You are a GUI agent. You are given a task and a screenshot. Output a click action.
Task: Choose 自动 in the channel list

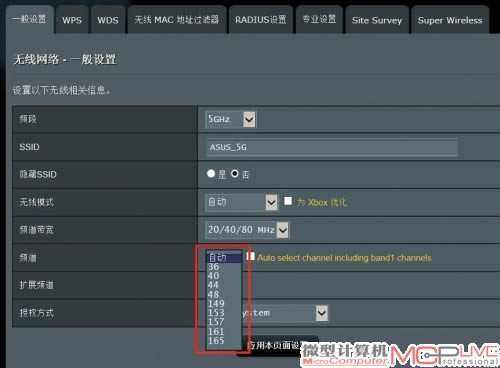coord(224,258)
